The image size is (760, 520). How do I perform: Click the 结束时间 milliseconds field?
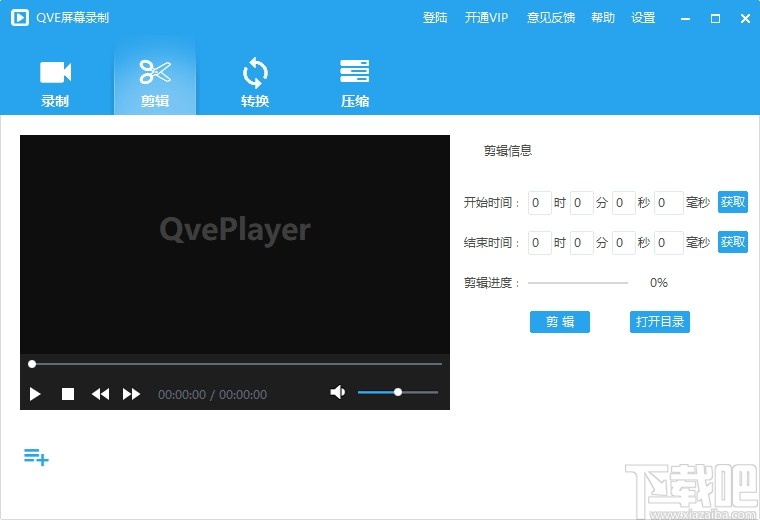[669, 243]
